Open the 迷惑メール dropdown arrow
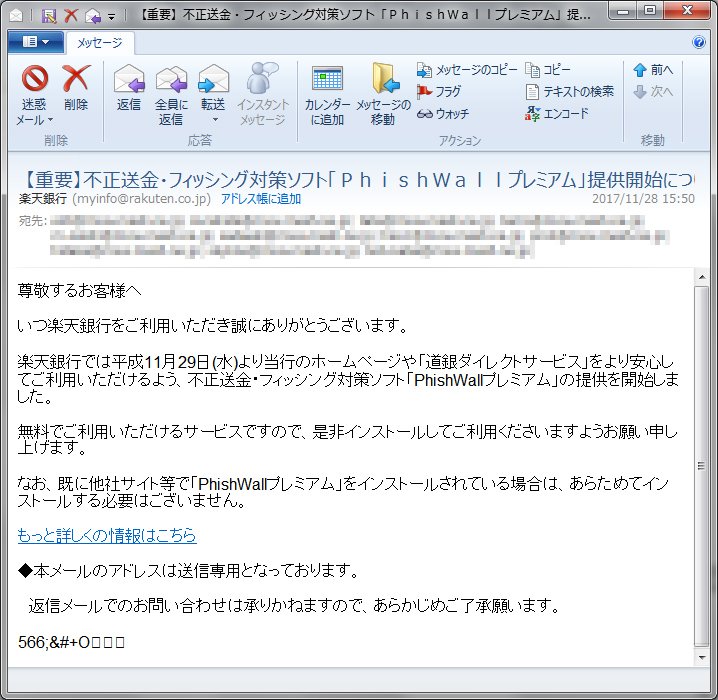 coord(50,120)
